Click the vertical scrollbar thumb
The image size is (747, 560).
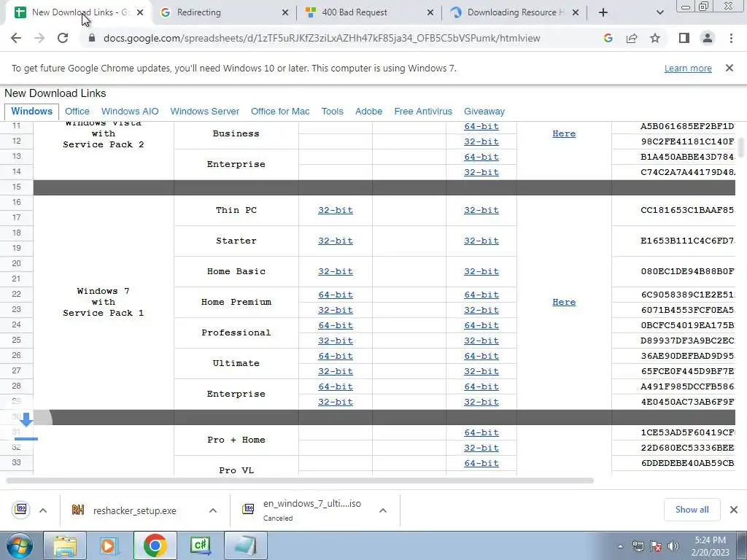741,147
